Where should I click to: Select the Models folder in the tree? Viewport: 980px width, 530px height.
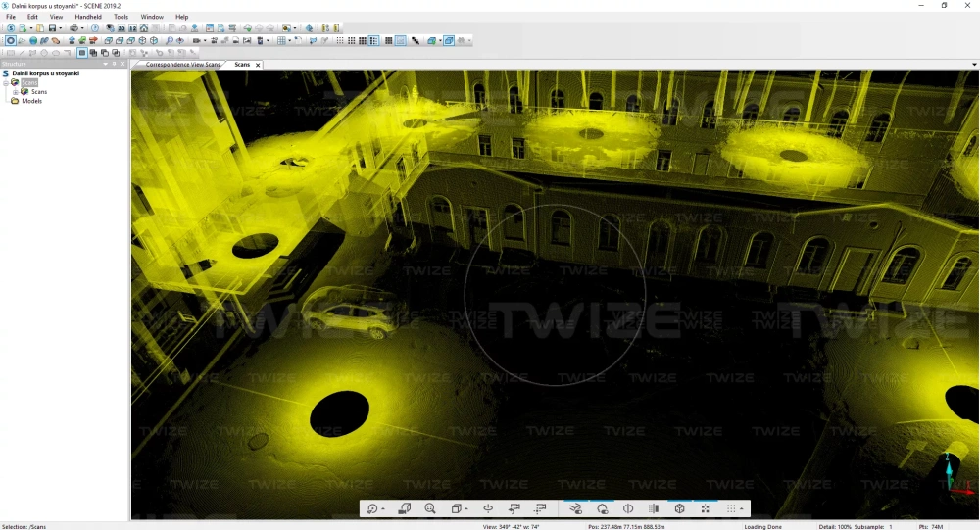(31, 101)
